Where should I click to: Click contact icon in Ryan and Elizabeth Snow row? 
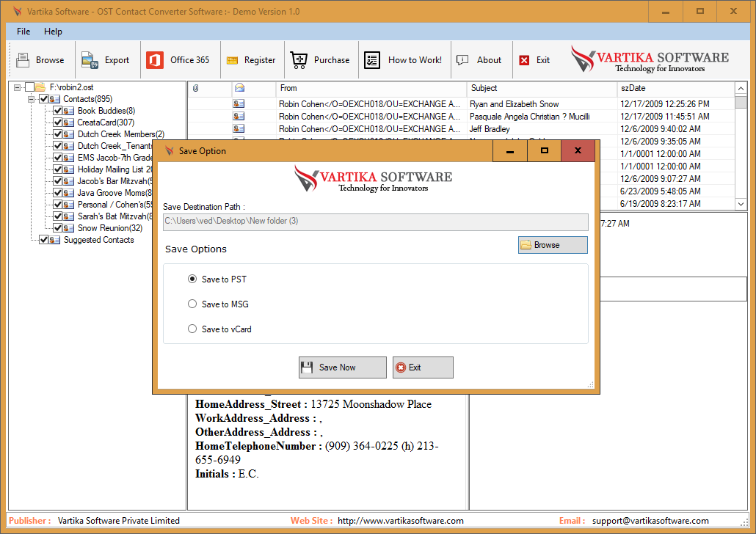(x=239, y=103)
